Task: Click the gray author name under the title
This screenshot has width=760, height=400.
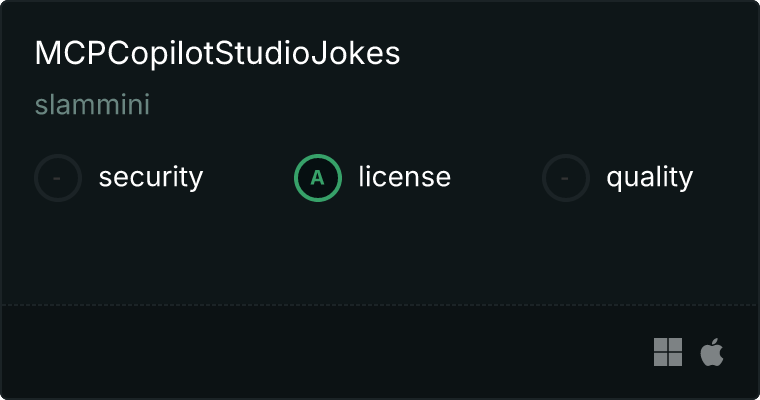Action: (92, 104)
